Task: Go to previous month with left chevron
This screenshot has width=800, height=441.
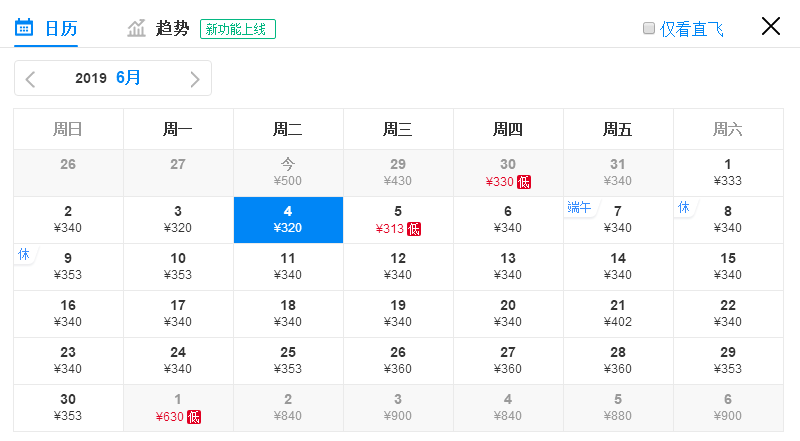Action: pos(30,79)
